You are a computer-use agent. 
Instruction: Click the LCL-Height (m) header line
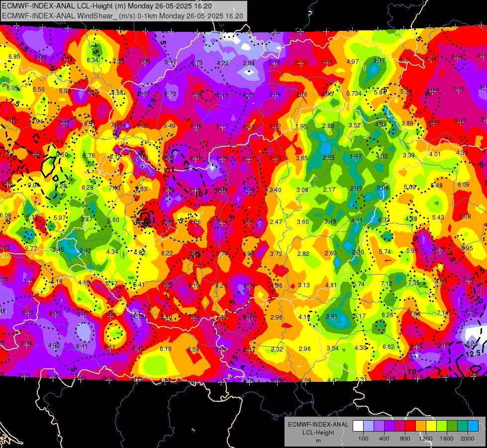(107, 6)
